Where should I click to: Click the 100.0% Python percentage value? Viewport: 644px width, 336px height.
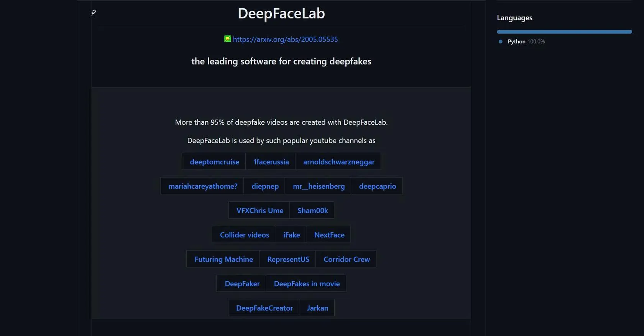[x=536, y=41]
